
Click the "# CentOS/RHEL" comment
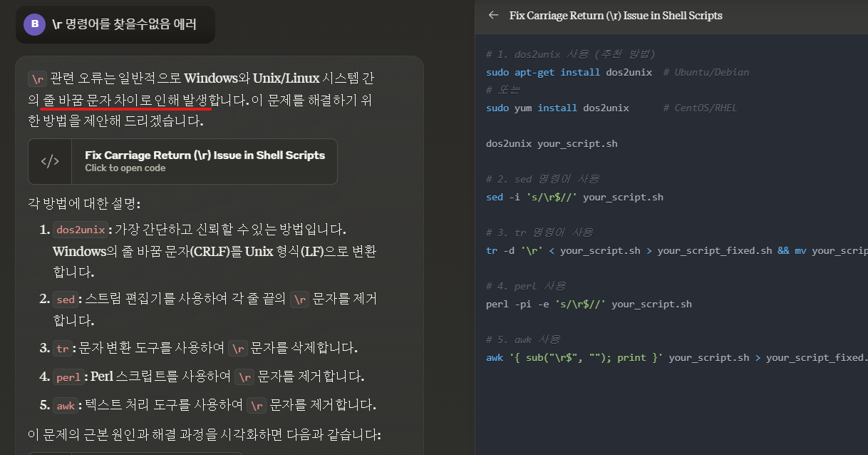click(x=701, y=108)
